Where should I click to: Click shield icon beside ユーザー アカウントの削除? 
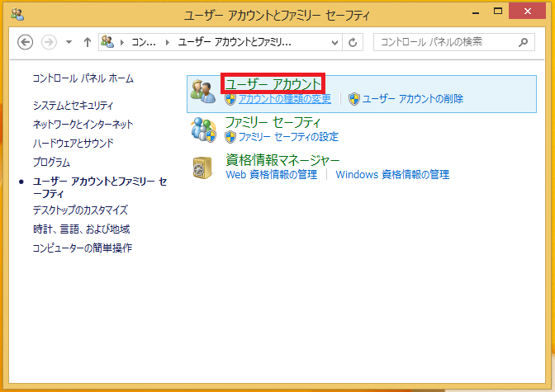coord(354,99)
